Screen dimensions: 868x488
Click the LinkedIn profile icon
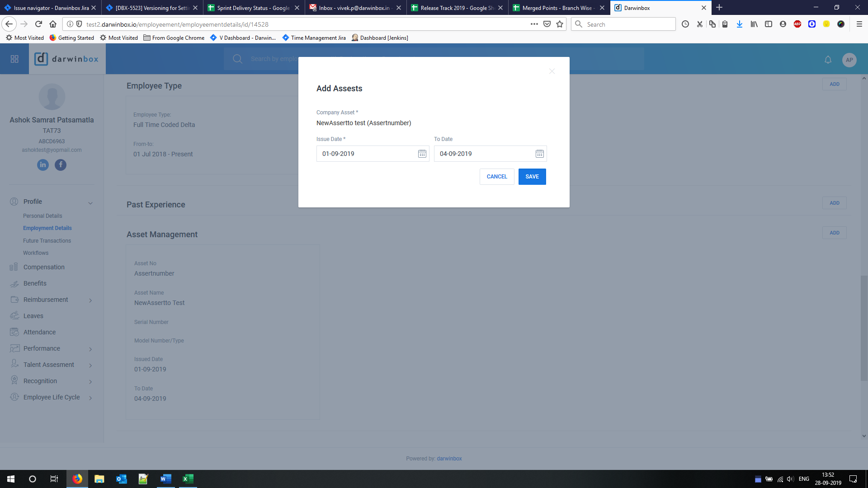(x=43, y=165)
